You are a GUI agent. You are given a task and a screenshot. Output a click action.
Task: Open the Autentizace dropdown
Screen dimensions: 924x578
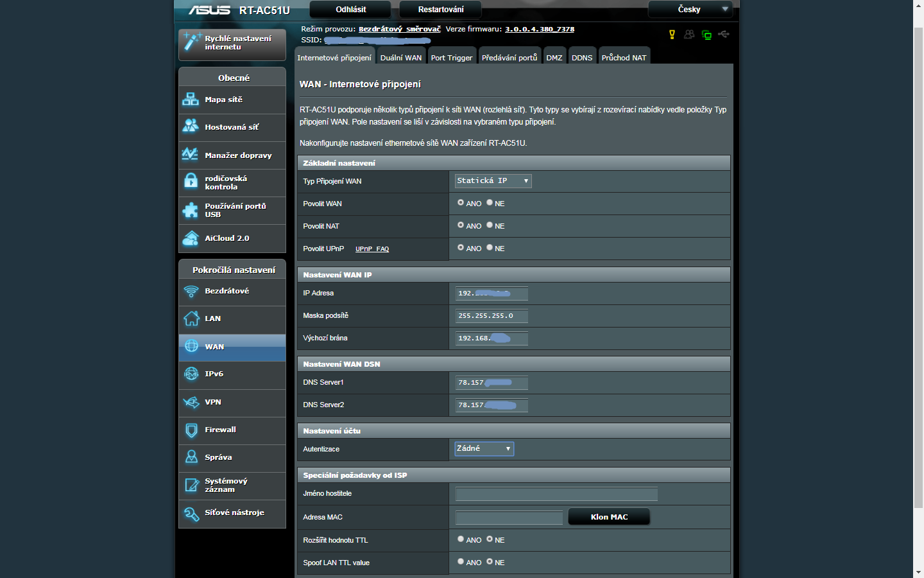484,449
